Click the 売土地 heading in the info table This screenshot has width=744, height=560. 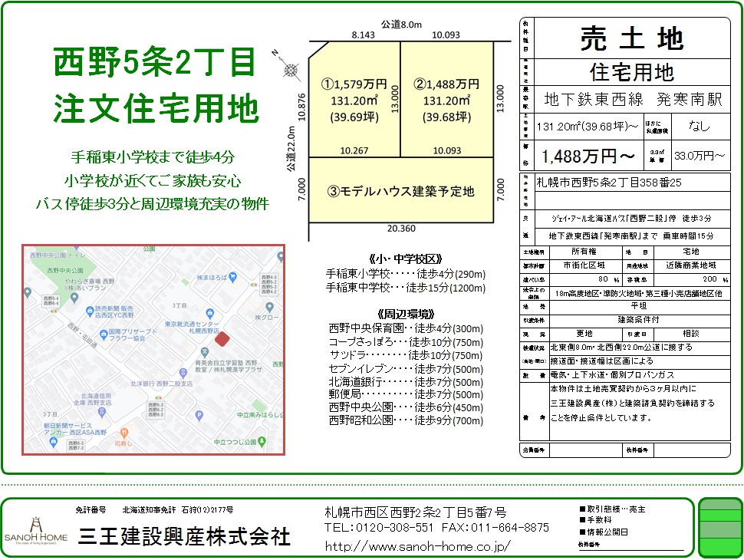(x=630, y=38)
